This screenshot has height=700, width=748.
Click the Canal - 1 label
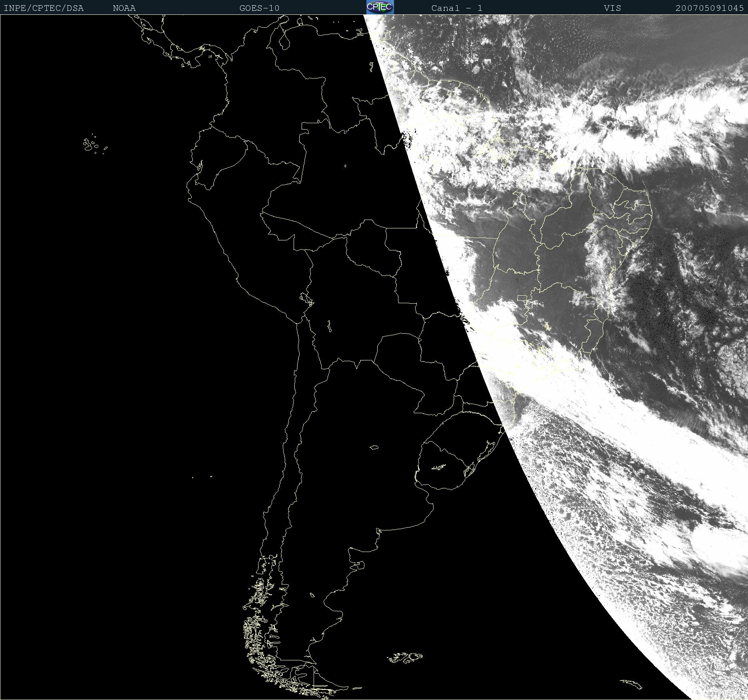(457, 8)
